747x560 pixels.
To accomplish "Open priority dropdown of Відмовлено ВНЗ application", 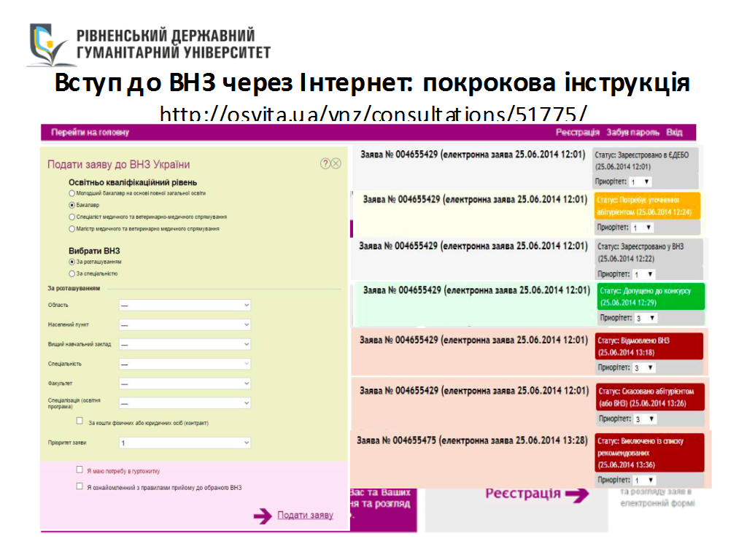I will pos(644,367).
